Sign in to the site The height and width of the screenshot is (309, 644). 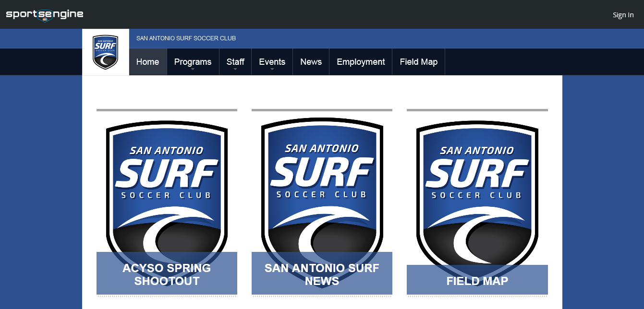623,15
